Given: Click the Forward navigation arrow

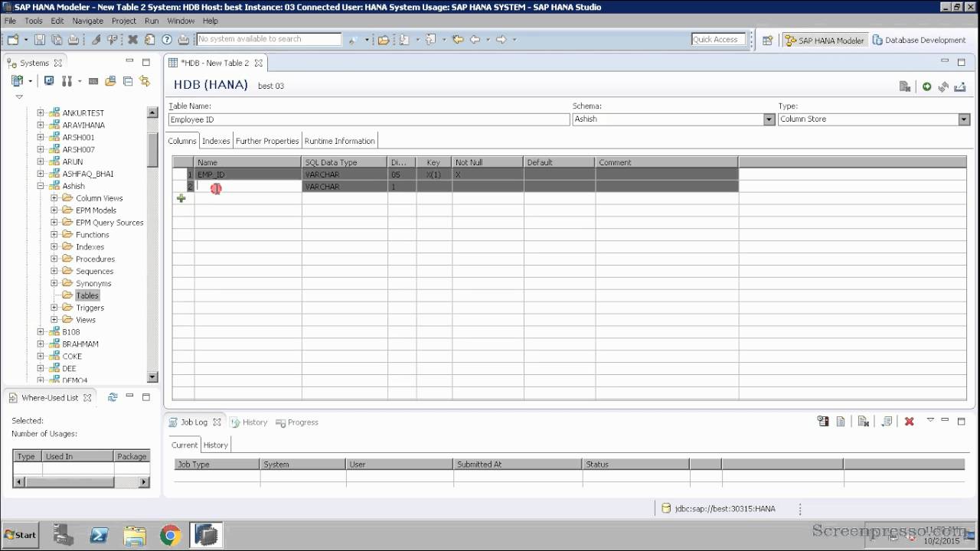Looking at the screenshot, I should 501,39.
